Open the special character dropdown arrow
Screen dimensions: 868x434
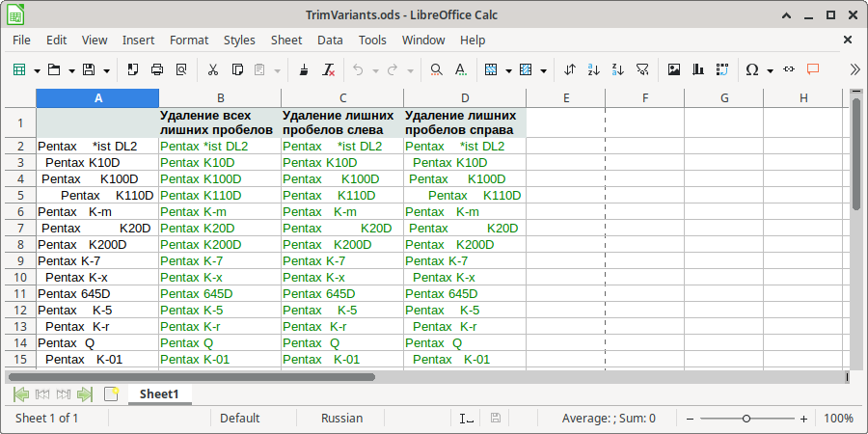[769, 70]
